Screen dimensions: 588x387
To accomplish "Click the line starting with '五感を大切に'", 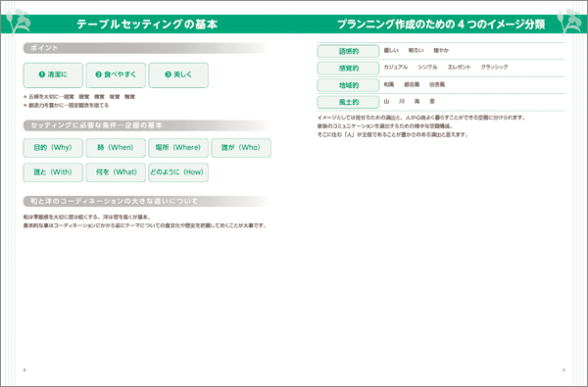I will [79, 97].
